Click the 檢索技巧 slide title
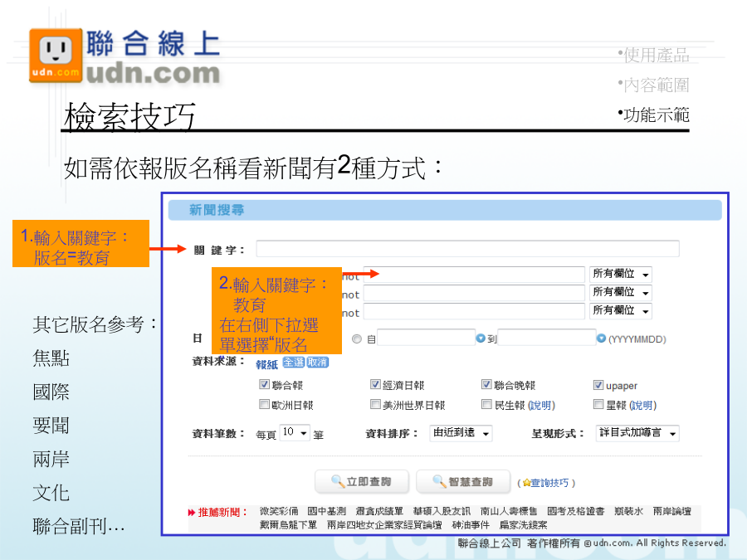Viewport: 747px width, 560px height. (130, 116)
